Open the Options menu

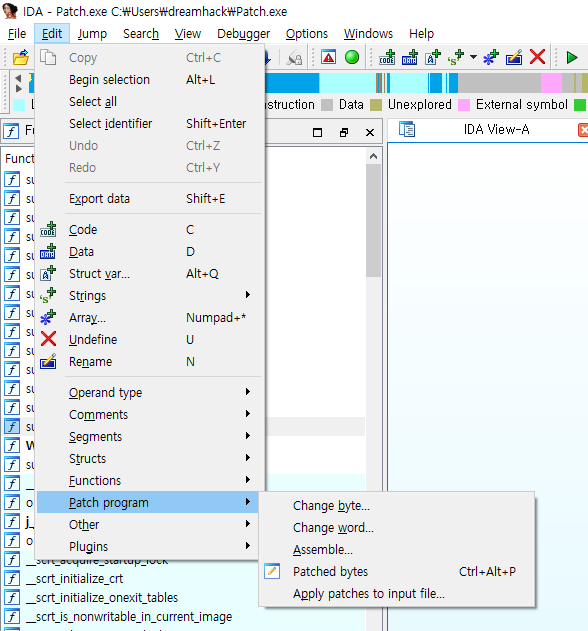pos(307,33)
